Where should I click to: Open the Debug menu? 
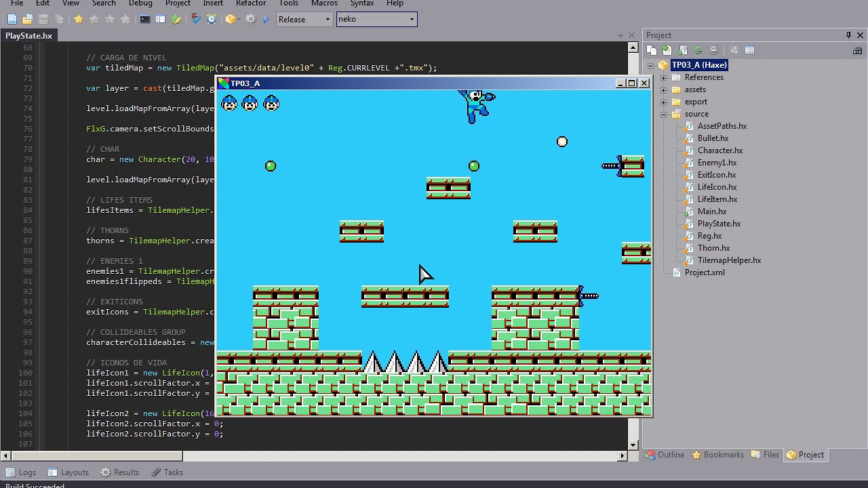coord(140,3)
